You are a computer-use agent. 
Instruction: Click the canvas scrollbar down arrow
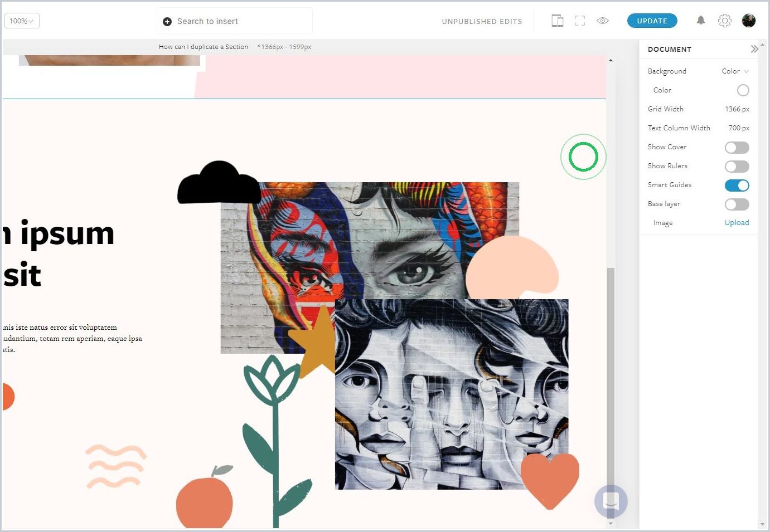(611, 523)
